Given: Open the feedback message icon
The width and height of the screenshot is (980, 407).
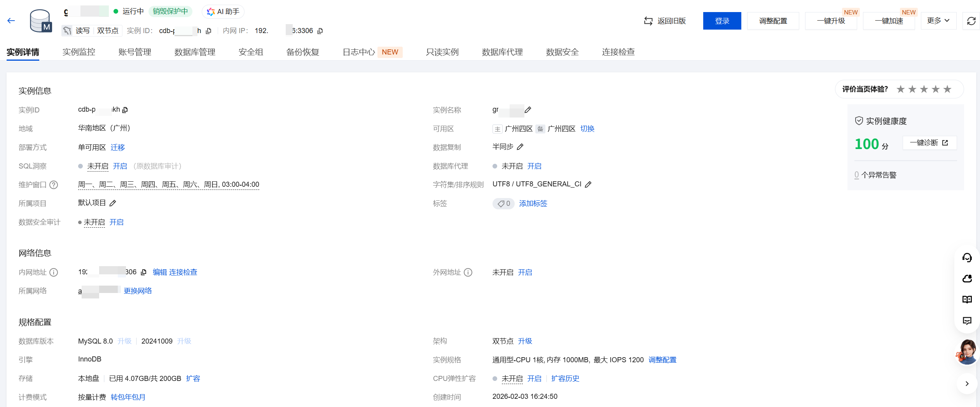Looking at the screenshot, I should pyautogui.click(x=967, y=321).
